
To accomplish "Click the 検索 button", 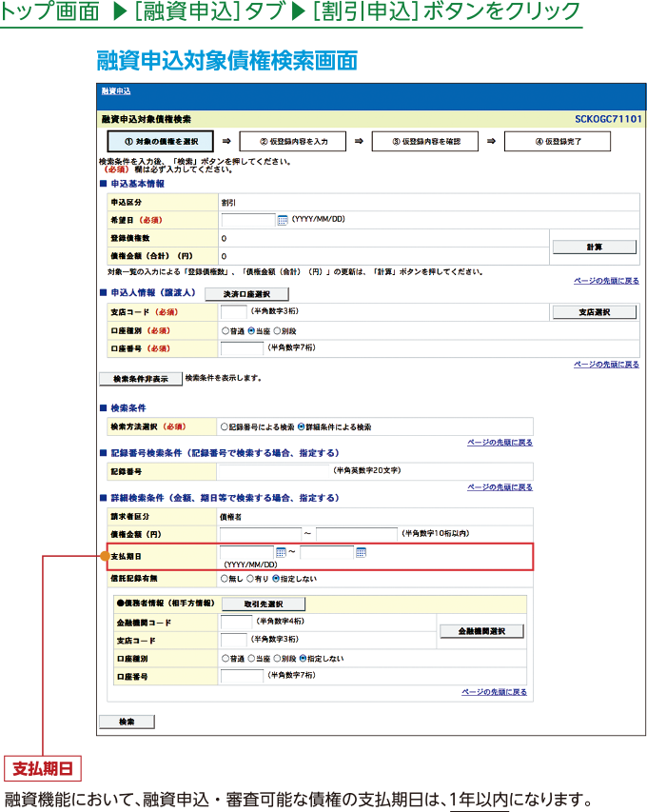I will (x=127, y=722).
